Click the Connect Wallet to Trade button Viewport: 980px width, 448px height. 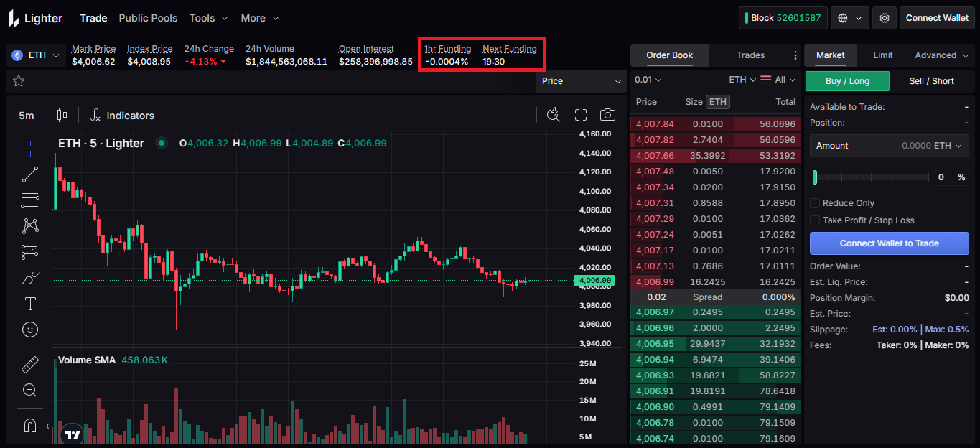(889, 243)
